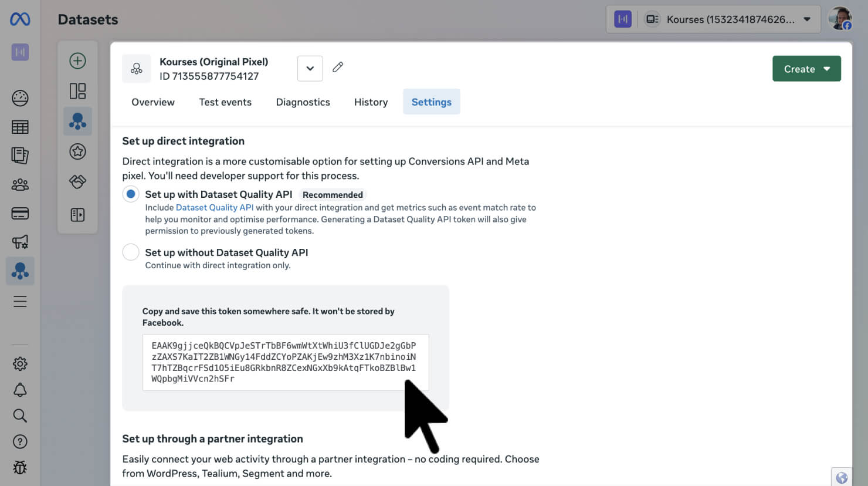Click the bug report icon

[x=20, y=467]
